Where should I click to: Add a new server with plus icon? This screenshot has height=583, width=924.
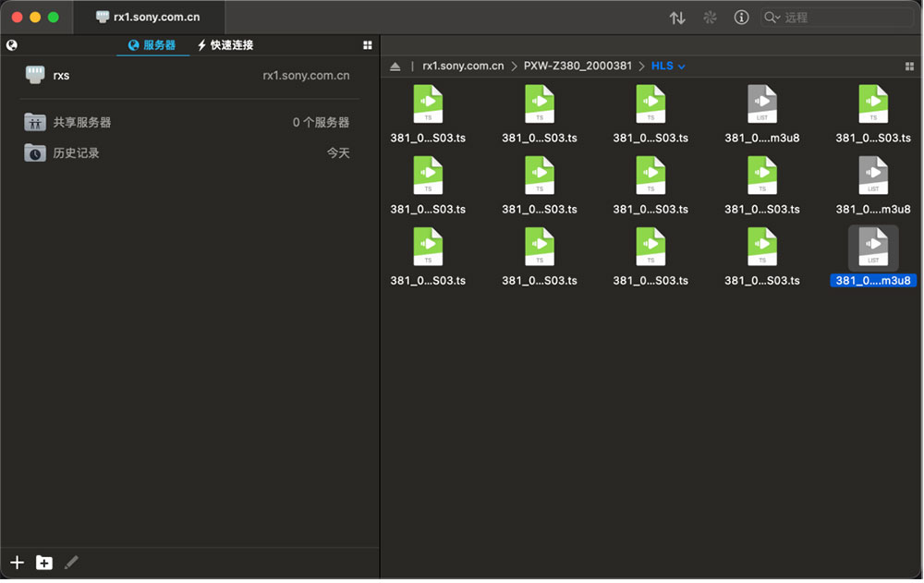pos(17,563)
